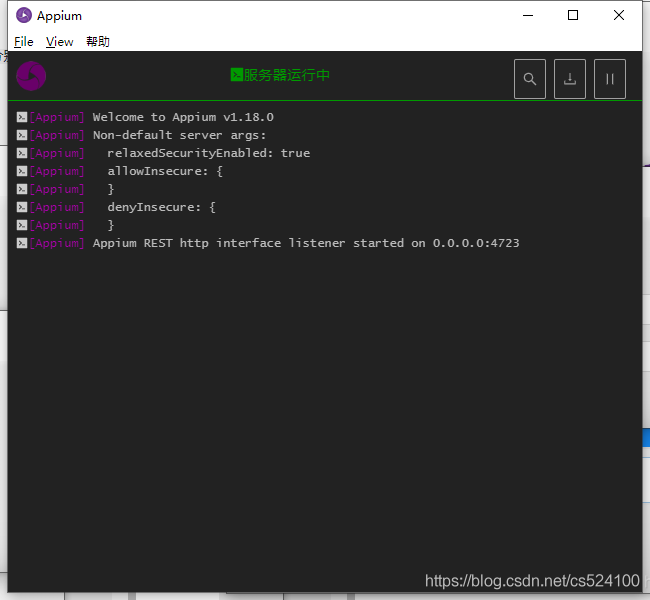Select the 'allowInsecure: {' log line
The image size is (650, 600).
pos(120,171)
